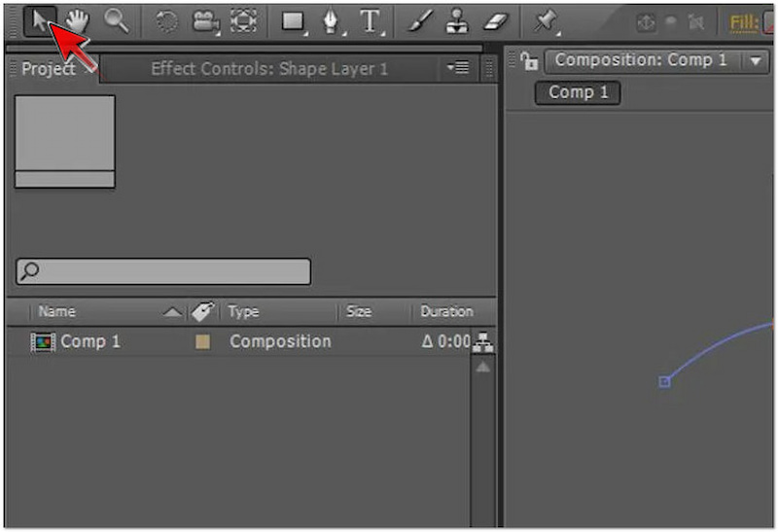This screenshot has height=532, width=778.
Task: Open the Project panel options menu
Action: click(457, 68)
